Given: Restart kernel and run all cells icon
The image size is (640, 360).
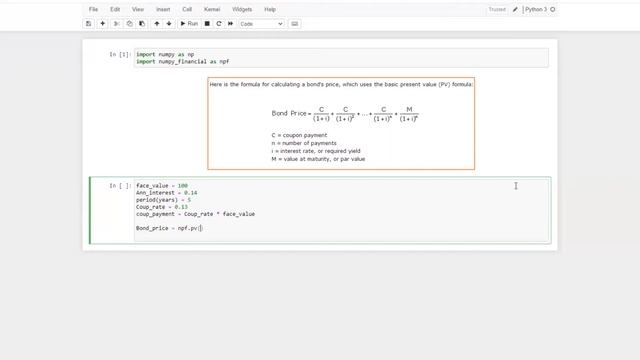Looking at the screenshot, I should (x=231, y=24).
